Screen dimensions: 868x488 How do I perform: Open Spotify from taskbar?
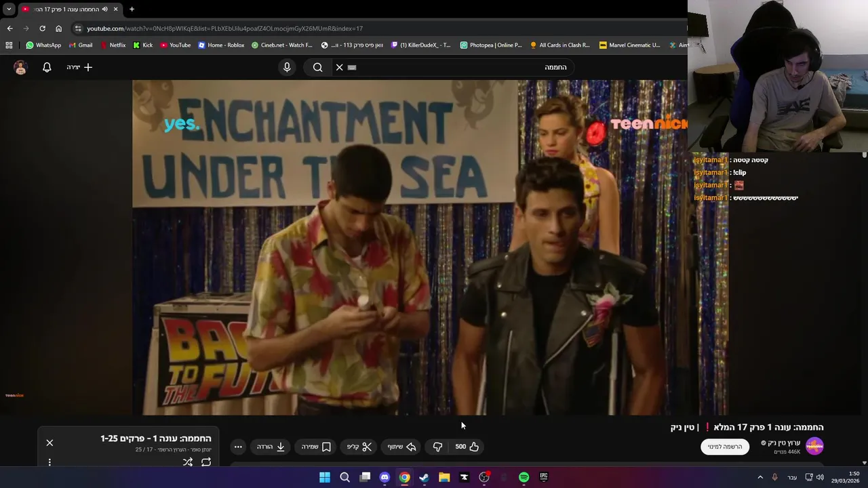[x=524, y=477]
